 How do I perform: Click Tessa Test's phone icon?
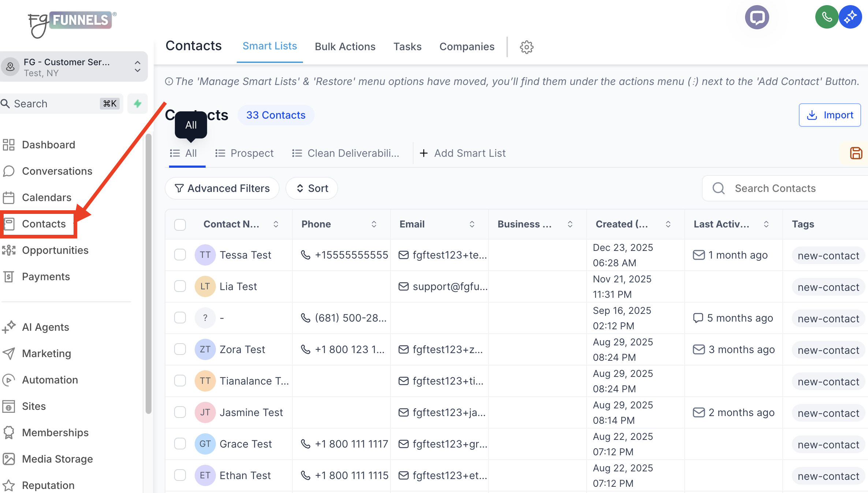coord(306,255)
